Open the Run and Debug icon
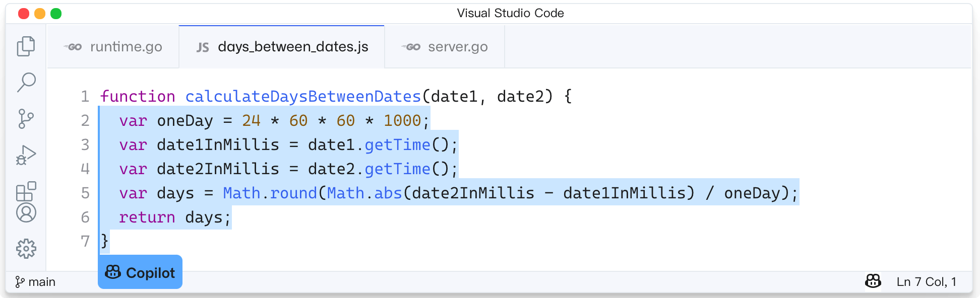980x298 pixels. [x=26, y=156]
